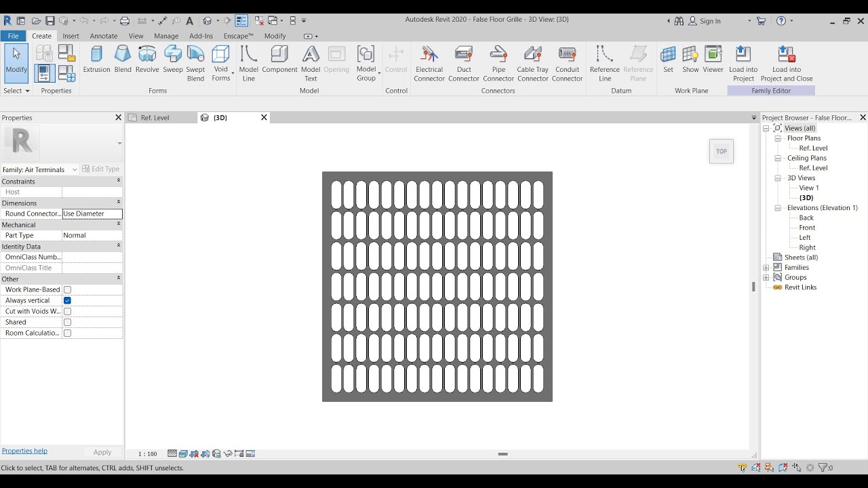Viewport: 868px width, 488px height.
Task: Add a Pipe Connector
Action: pos(498,63)
